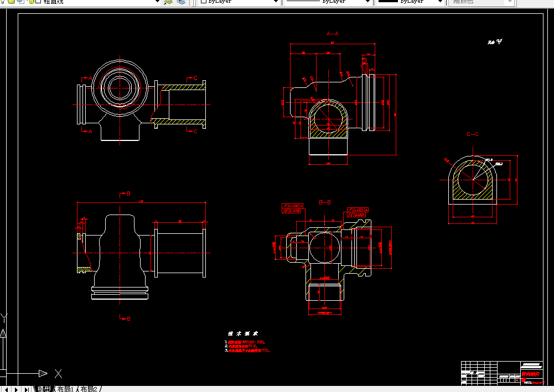Image resolution: width=554 pixels, height=392 pixels.
Task: Click the layer previous stacked-sheets icon
Action: pos(181,2)
